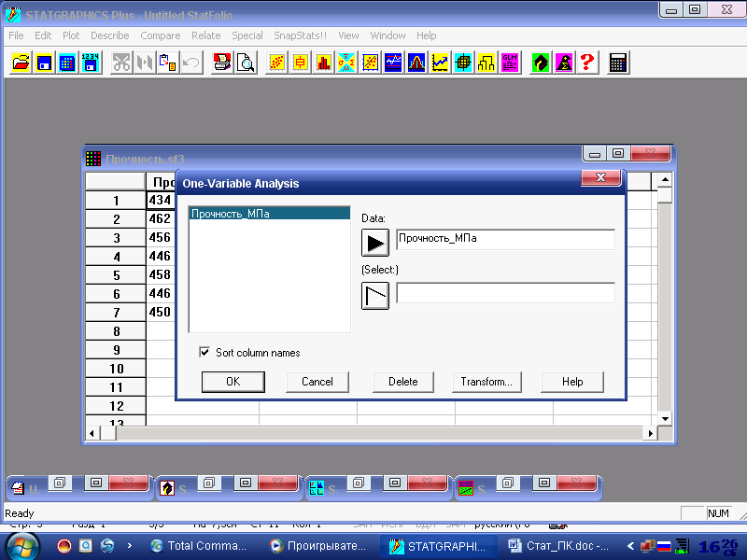Click the Data input field
This screenshot has width=747, height=560.
click(505, 239)
